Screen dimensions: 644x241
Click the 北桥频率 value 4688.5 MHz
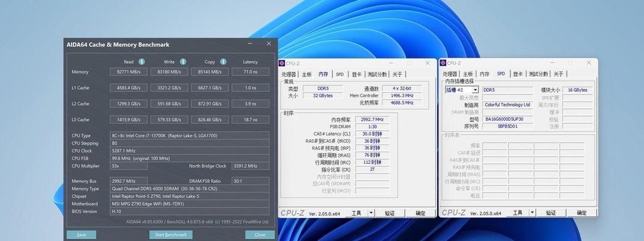pyautogui.click(x=402, y=103)
